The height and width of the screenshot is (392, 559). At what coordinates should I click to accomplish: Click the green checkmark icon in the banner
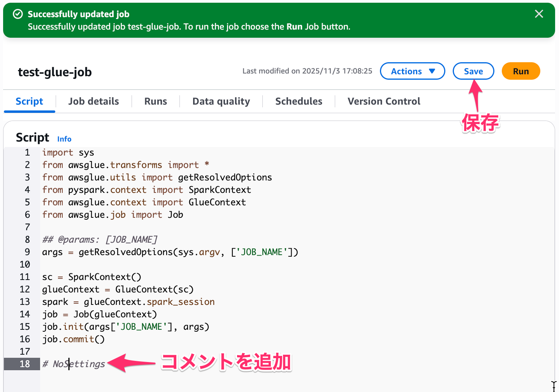(18, 14)
